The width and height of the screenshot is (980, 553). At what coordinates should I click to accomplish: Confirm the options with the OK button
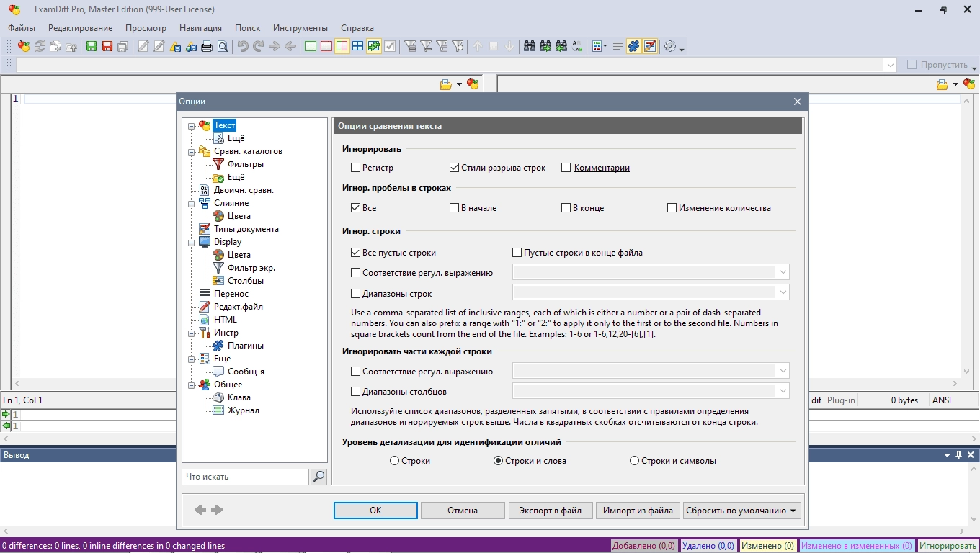tap(375, 511)
